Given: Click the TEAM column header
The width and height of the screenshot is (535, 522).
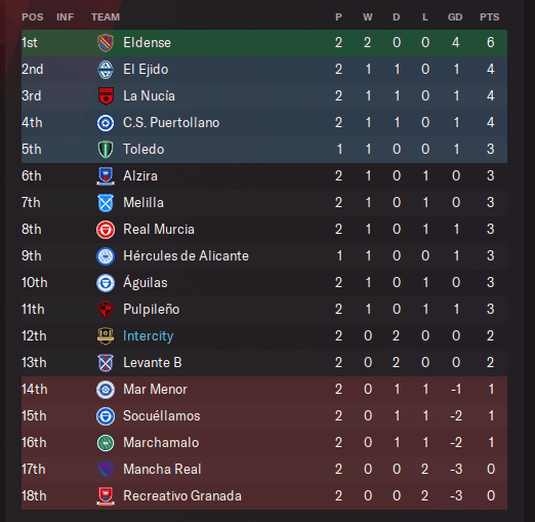Looking at the screenshot, I should pos(105,17).
